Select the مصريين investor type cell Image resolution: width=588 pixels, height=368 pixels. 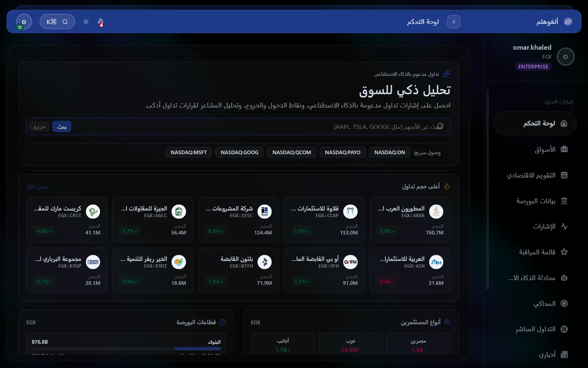tap(418, 345)
